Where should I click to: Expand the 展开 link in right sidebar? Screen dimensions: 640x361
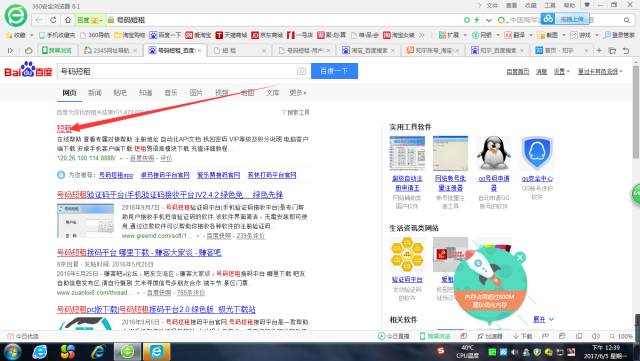(543, 319)
